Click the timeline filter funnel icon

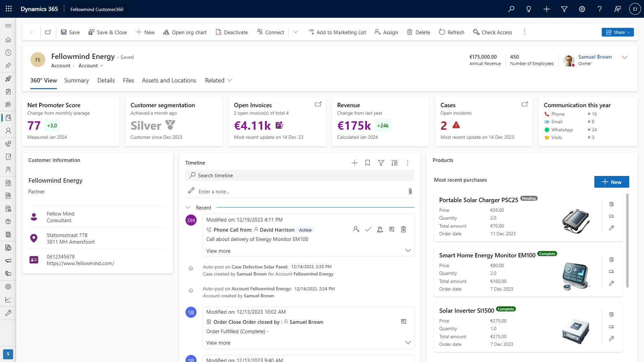point(381,163)
